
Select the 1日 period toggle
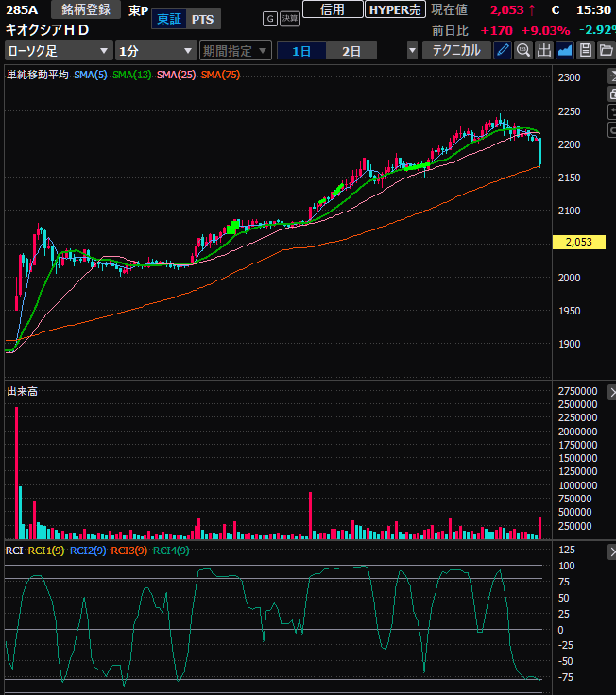point(301,51)
